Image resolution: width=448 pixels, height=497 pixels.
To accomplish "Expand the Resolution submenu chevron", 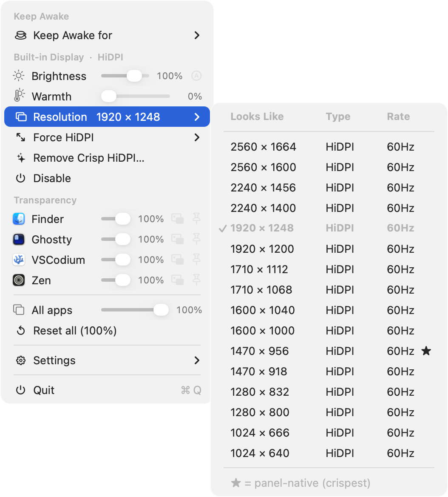I will click(x=197, y=117).
